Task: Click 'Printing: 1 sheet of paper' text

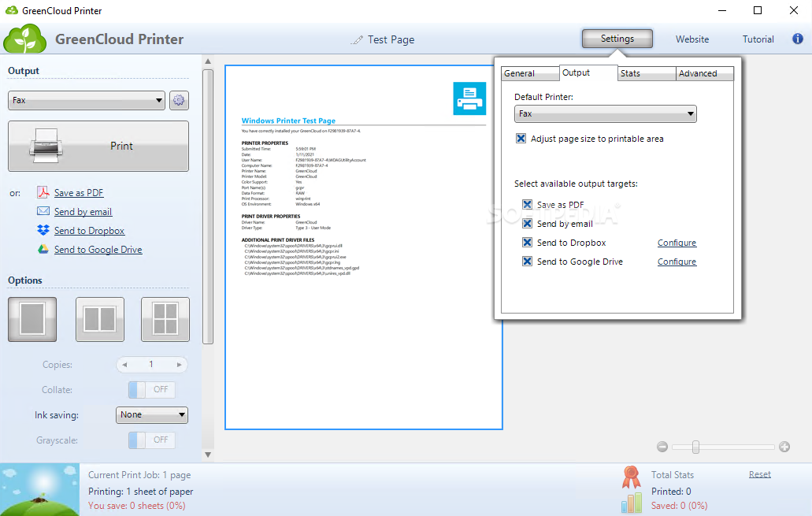Action: point(140,491)
